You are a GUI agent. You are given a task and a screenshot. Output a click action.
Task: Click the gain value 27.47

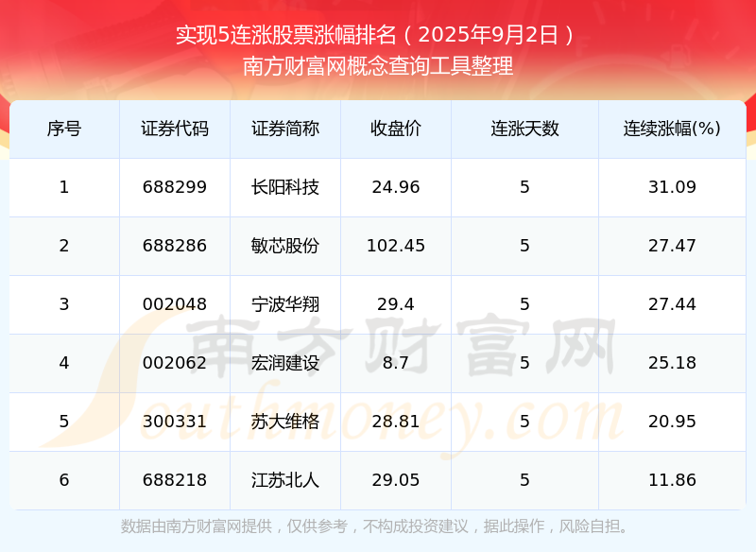(672, 246)
